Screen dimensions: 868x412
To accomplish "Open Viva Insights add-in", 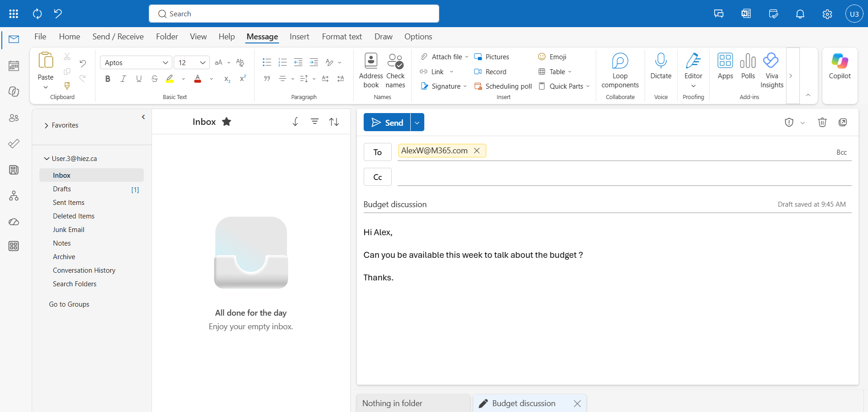I will [x=772, y=71].
